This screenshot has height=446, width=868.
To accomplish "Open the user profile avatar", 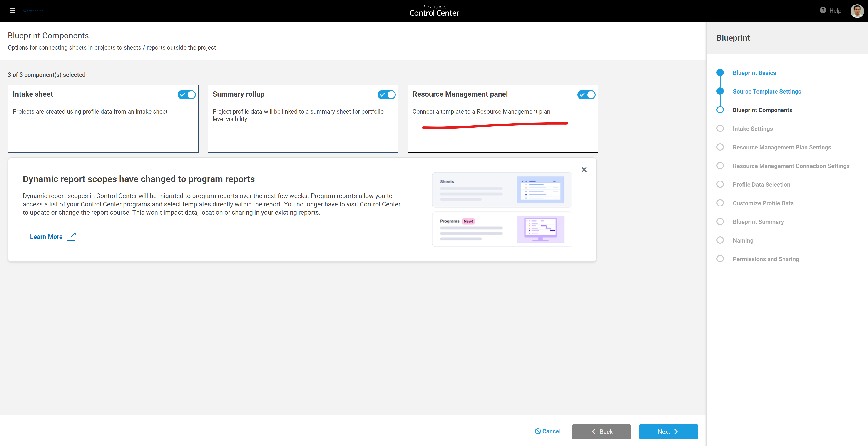I will pos(857,11).
